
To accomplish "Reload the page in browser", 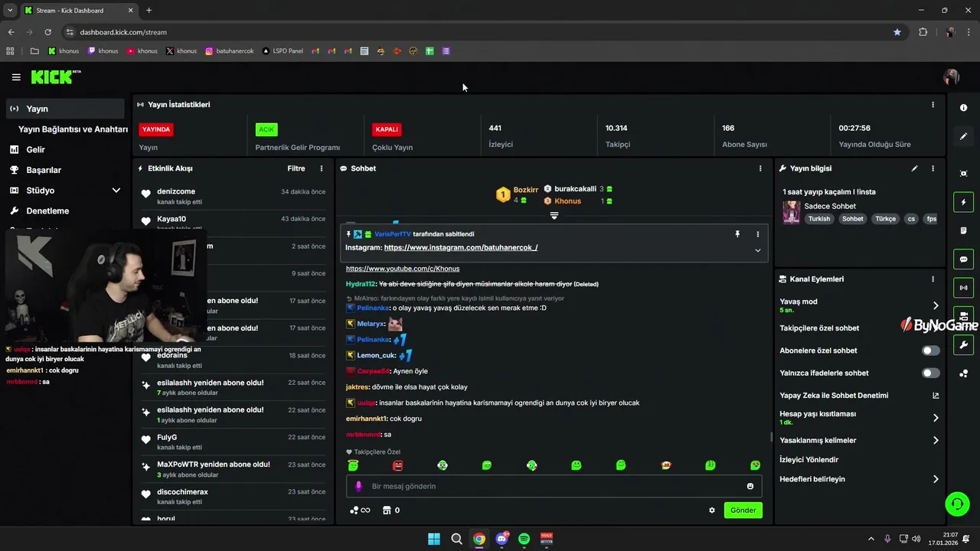I will tap(47, 32).
